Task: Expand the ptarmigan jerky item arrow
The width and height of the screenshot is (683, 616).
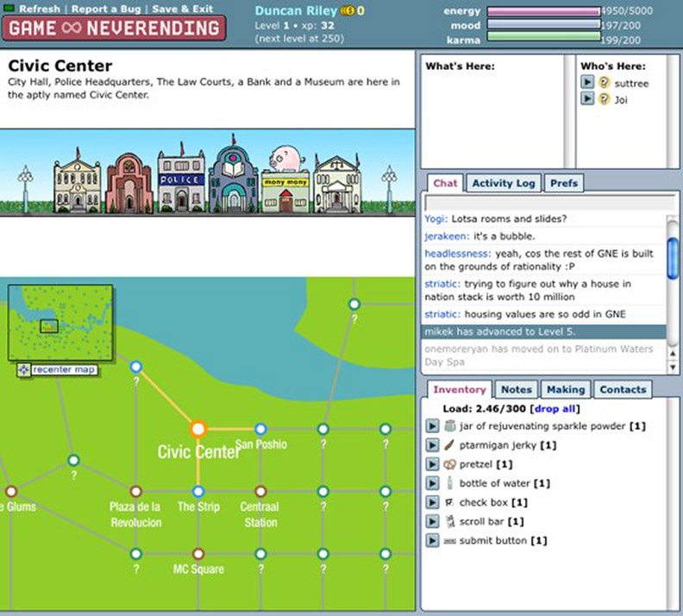Action: click(x=433, y=445)
